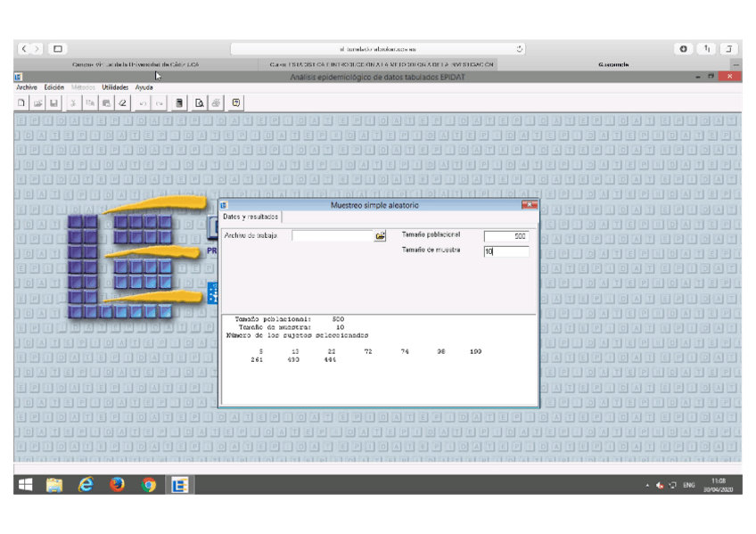
Task: Click the Tamaño de muestra input field
Action: (505, 251)
